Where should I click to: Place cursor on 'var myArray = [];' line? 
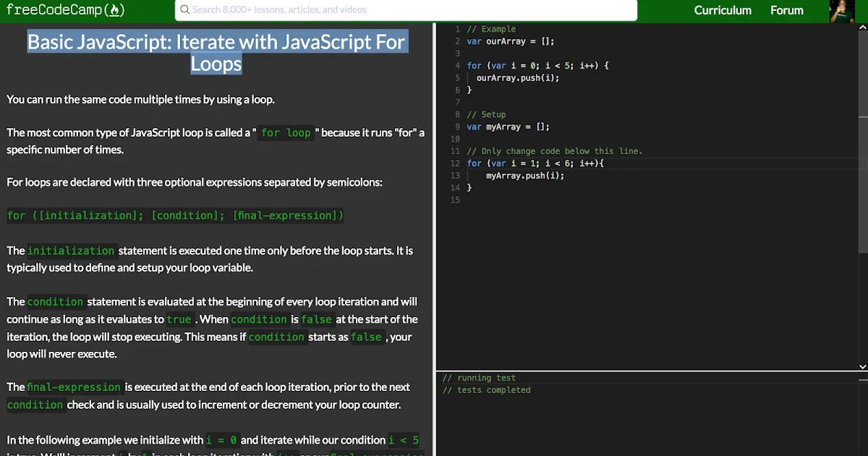click(x=508, y=127)
